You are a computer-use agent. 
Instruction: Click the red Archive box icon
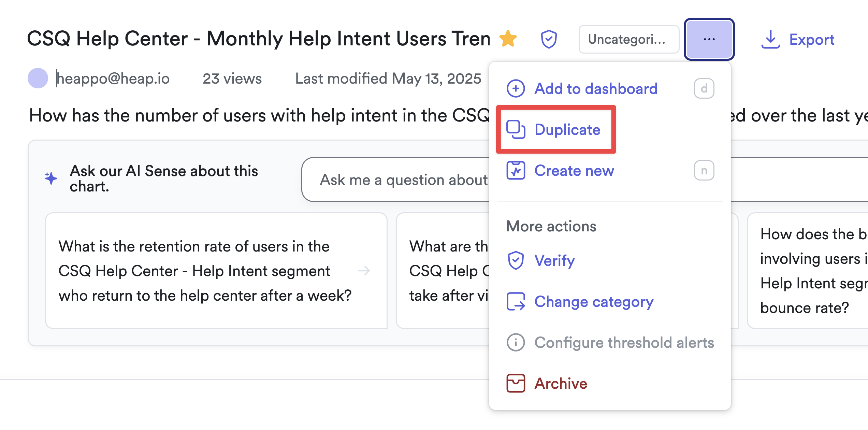pyautogui.click(x=516, y=384)
